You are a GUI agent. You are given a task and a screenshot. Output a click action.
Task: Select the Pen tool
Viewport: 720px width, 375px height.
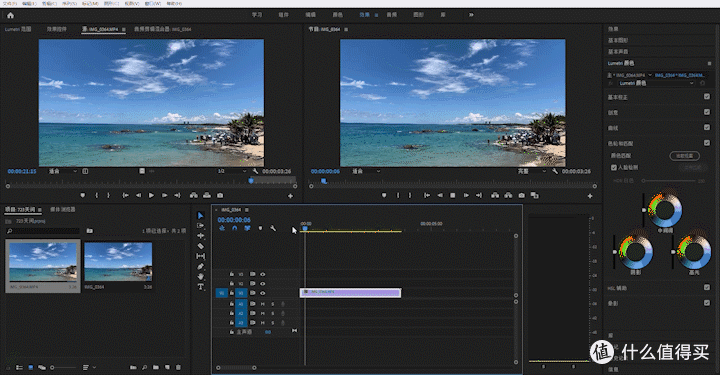[x=201, y=266]
